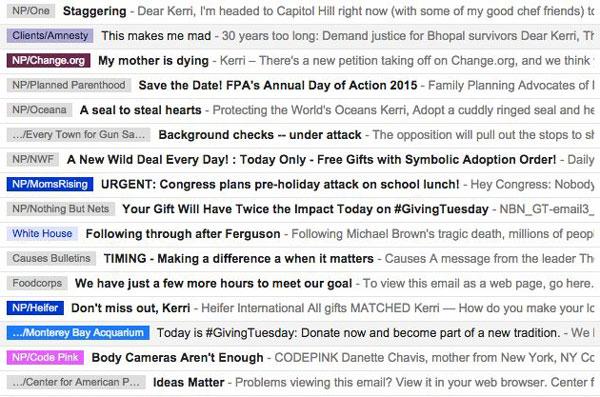Click the NP/Planned Parenthood label
600x397 pixels.
[68, 85]
